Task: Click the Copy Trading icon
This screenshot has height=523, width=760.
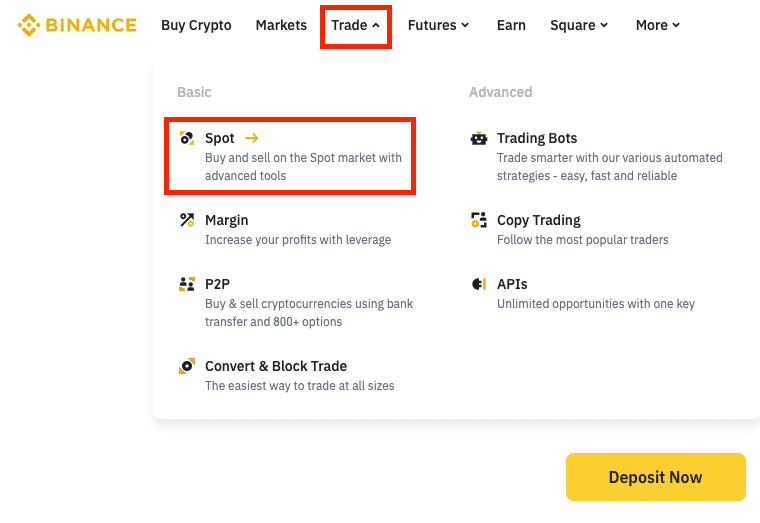Action: [x=479, y=220]
